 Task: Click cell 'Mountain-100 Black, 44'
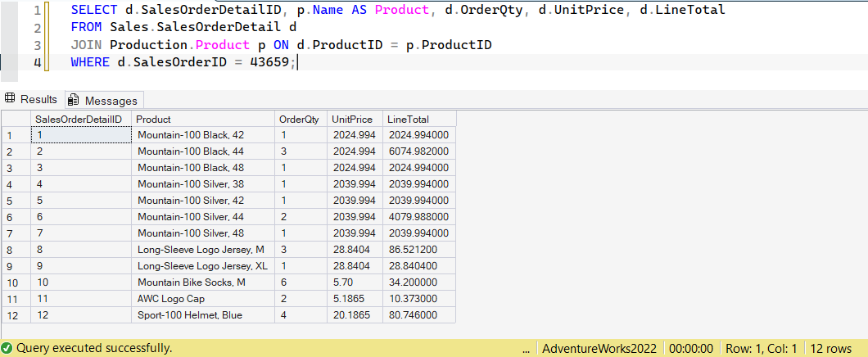click(x=203, y=151)
